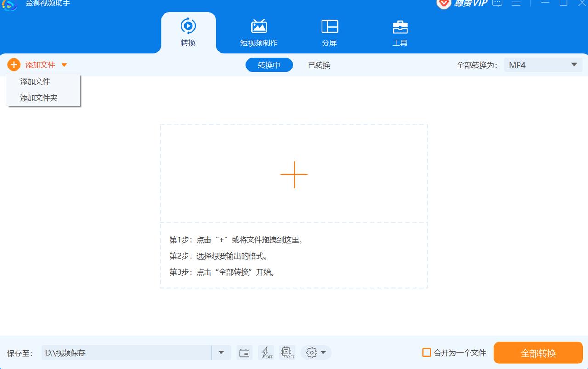Open the 工具 toolbox
This screenshot has width=588, height=369.
pyautogui.click(x=400, y=32)
